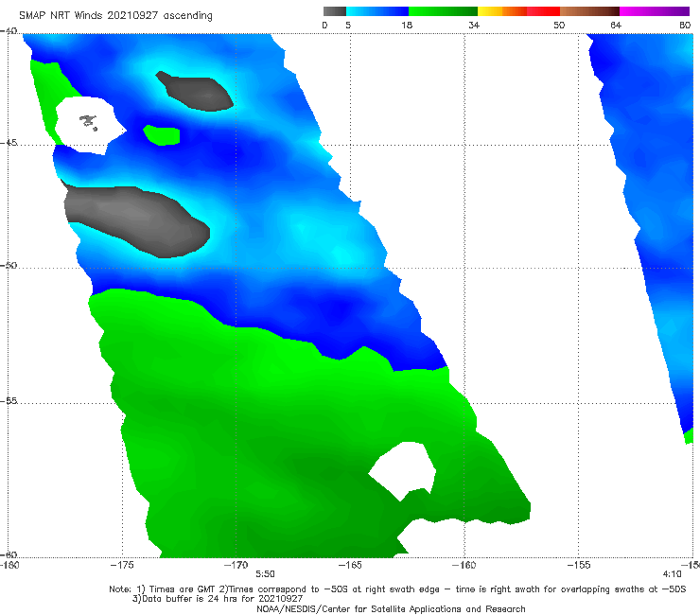Click the longitude label '-160'
Screen dimensions: 700x615
(x=464, y=565)
